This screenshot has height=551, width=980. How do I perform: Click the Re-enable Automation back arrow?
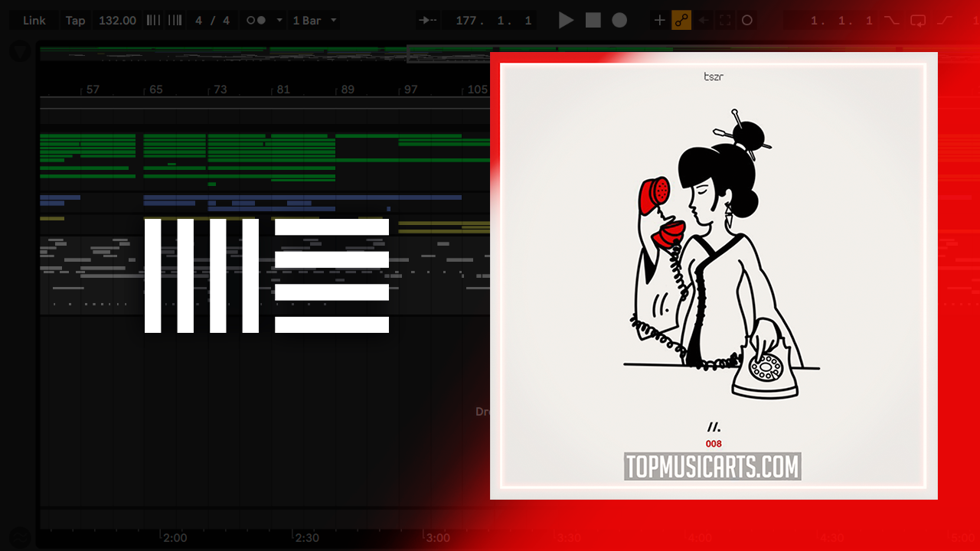(x=704, y=21)
